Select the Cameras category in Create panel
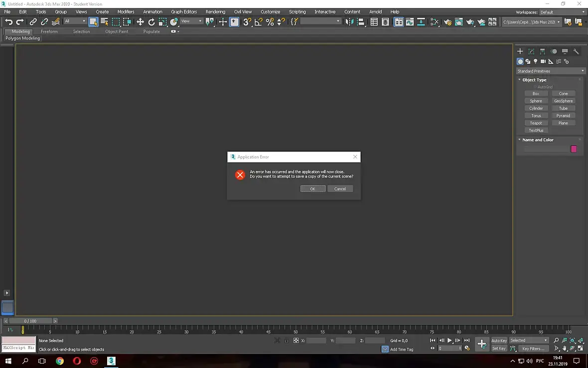588x368 pixels. pos(543,61)
